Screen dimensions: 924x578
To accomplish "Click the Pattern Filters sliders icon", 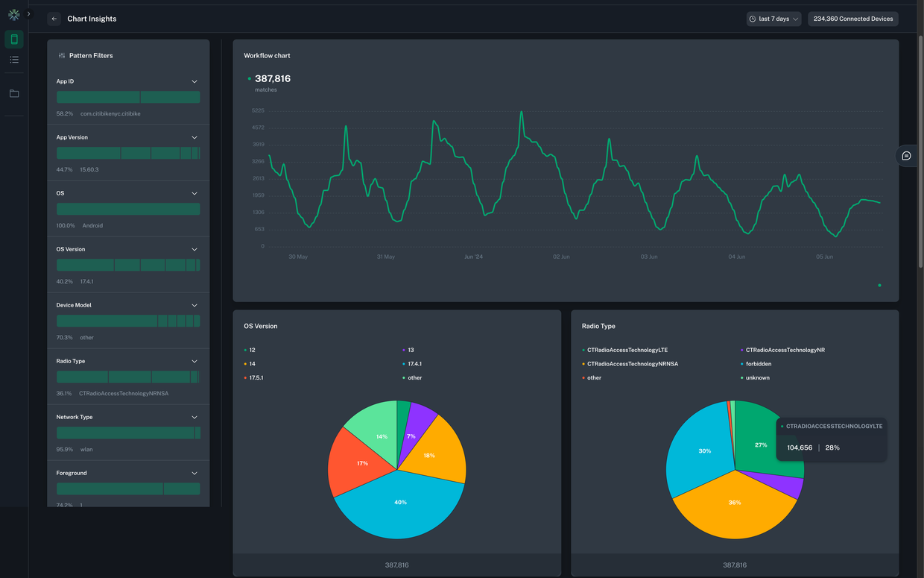I will click(x=62, y=56).
